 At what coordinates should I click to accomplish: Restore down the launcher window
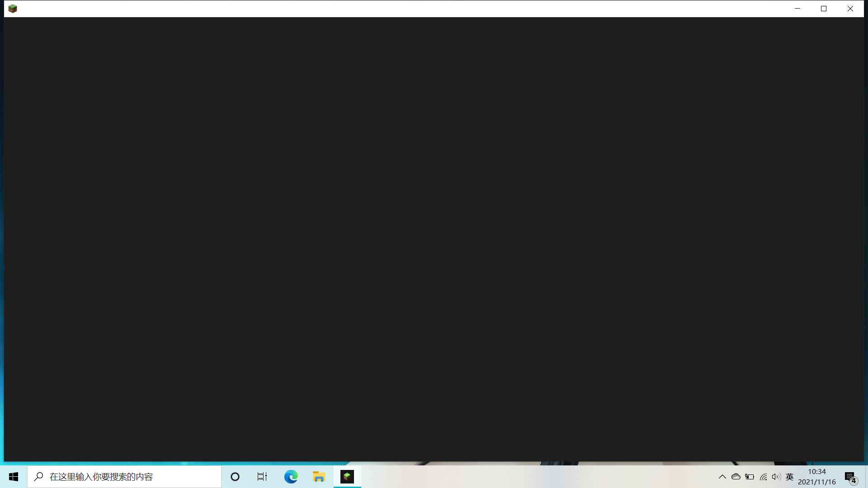[x=824, y=9]
